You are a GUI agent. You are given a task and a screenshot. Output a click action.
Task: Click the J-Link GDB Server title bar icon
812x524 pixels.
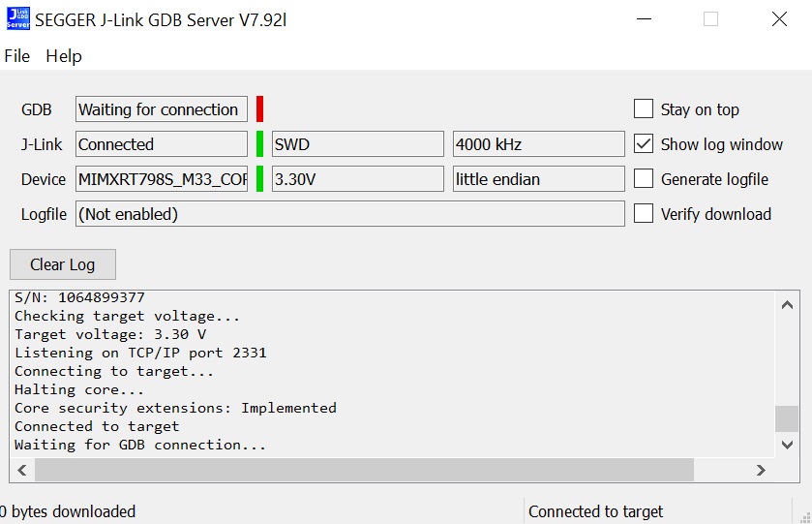click(17, 19)
